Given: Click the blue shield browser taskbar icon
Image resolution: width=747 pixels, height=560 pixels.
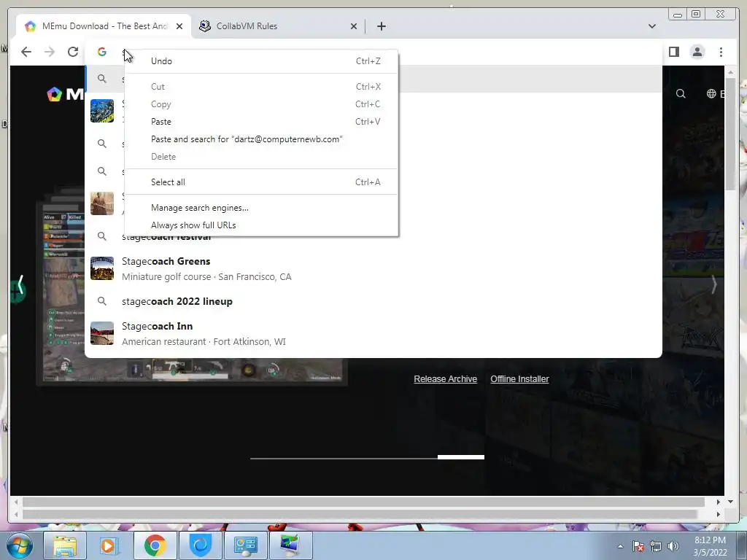Looking at the screenshot, I should tap(200, 545).
